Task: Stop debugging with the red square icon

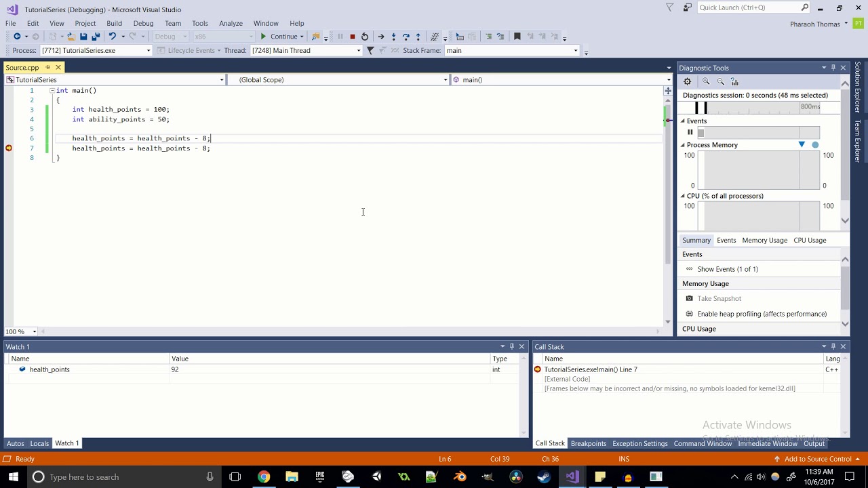Action: 352,37
